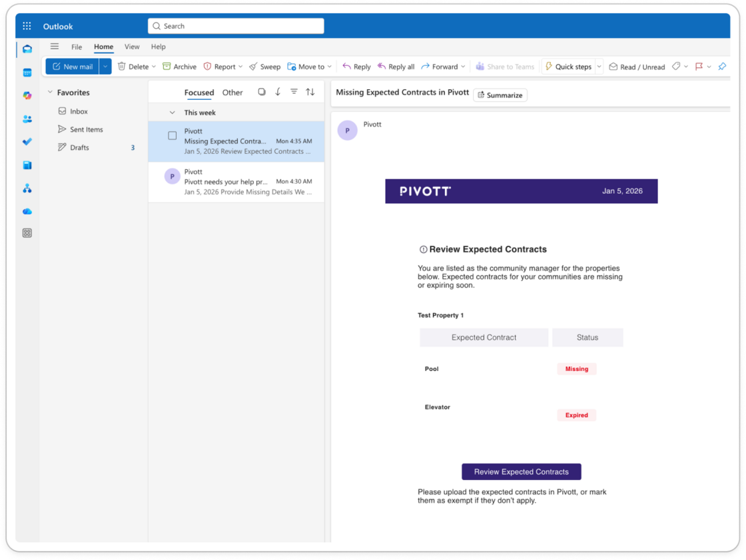746x560 pixels.
Task: Archive the selected message
Action: pyautogui.click(x=179, y=67)
